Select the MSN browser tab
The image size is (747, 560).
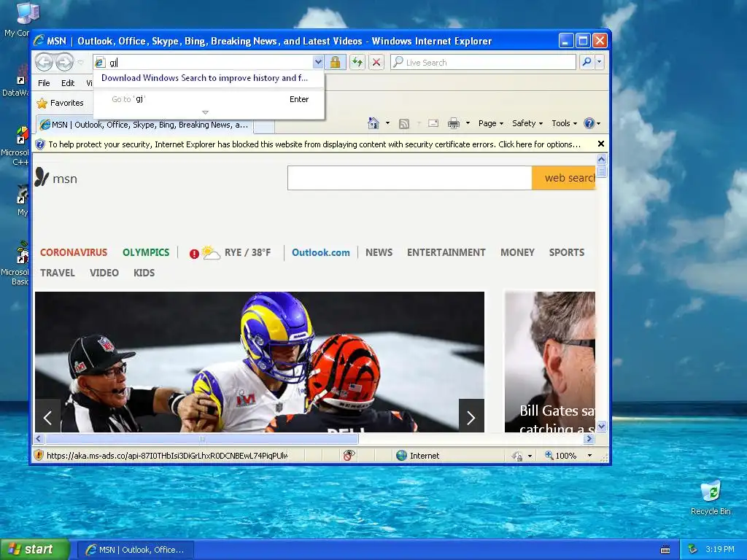[x=144, y=125]
